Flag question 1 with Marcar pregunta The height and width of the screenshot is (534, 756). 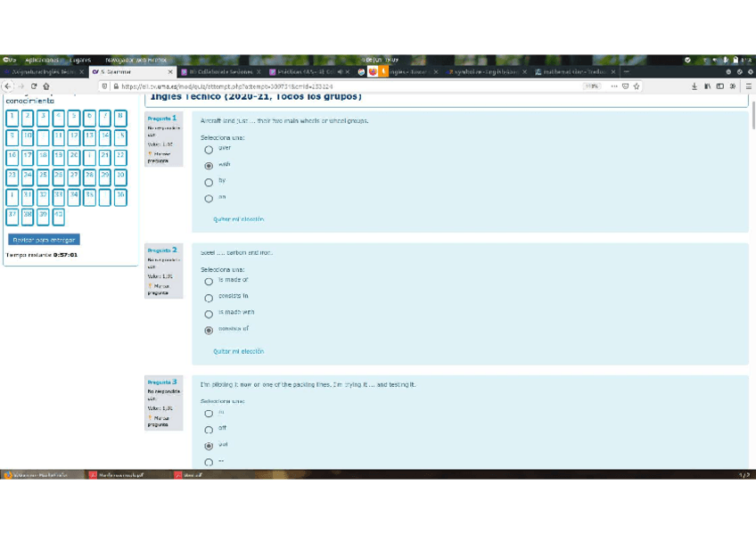(159, 157)
